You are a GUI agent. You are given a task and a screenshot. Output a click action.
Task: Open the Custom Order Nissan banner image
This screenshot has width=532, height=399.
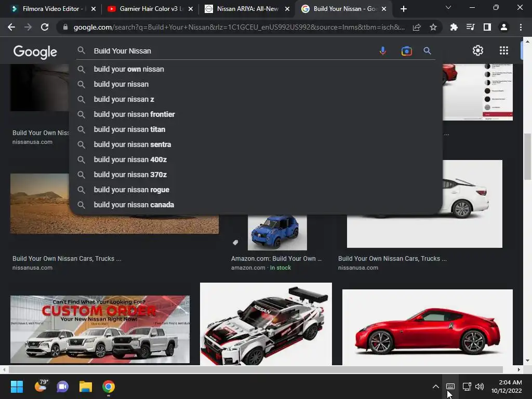100,329
